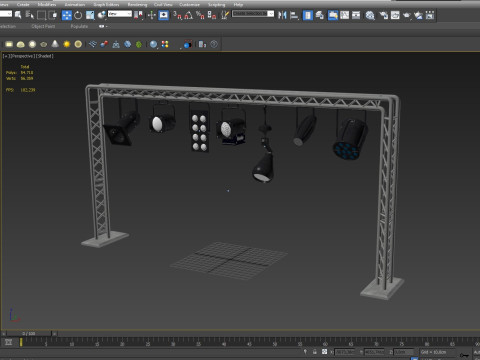Open the View reference coordinate dropdown

pos(120,14)
